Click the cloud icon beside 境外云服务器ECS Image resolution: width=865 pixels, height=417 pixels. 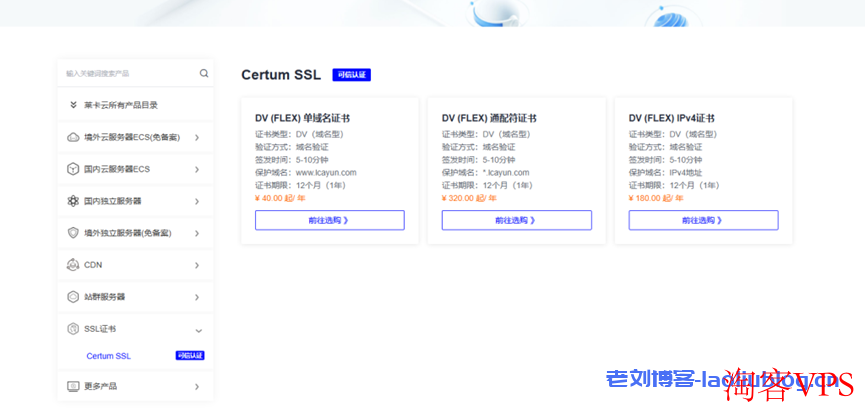(73, 137)
